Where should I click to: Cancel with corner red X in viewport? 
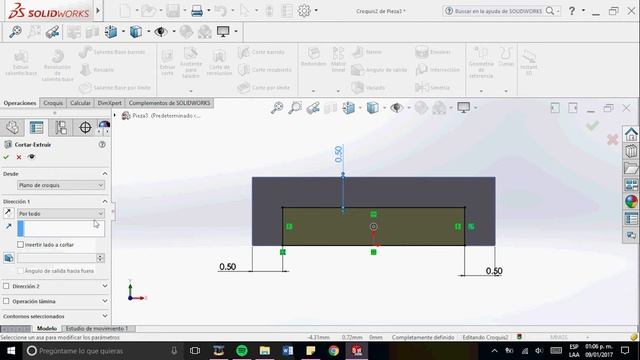click(612, 140)
